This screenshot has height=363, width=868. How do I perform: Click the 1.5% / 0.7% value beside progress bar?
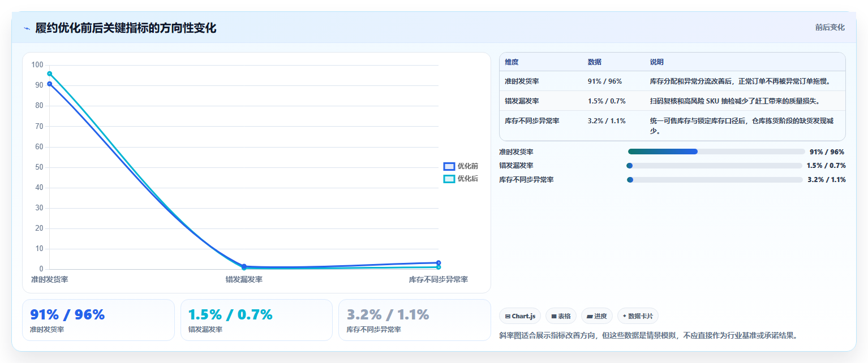(x=826, y=166)
